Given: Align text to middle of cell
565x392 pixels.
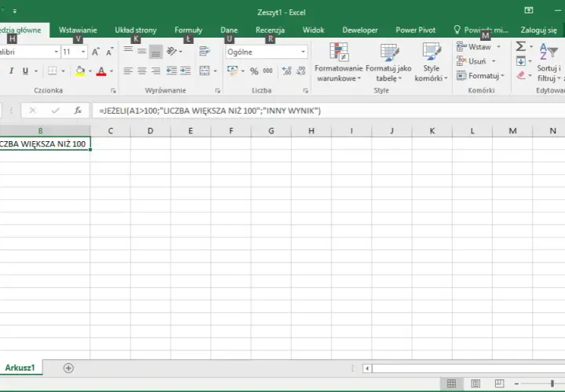Looking at the screenshot, I should pos(142,52).
